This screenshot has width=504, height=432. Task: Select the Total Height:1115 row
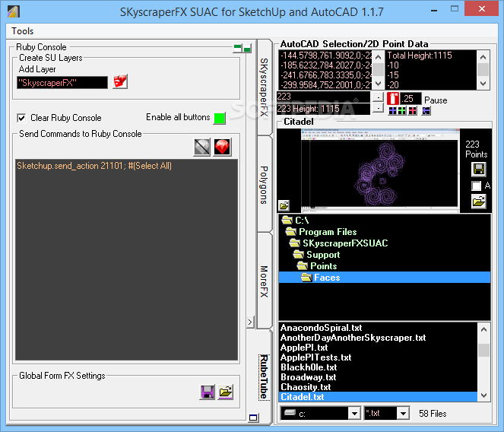[x=431, y=56]
